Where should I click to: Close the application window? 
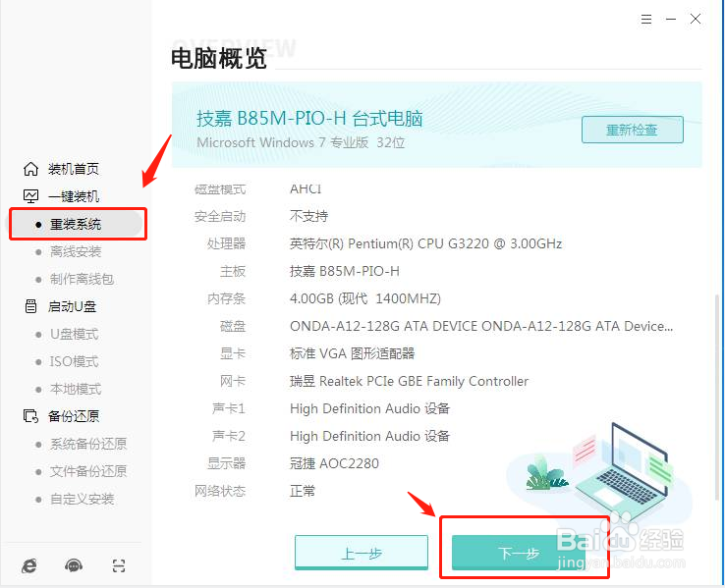pos(696,19)
